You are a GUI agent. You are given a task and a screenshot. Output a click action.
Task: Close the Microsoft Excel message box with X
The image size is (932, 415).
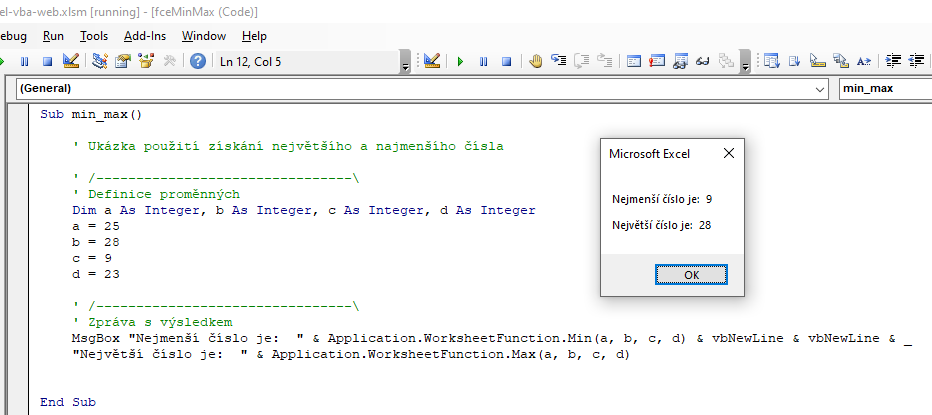(729, 153)
